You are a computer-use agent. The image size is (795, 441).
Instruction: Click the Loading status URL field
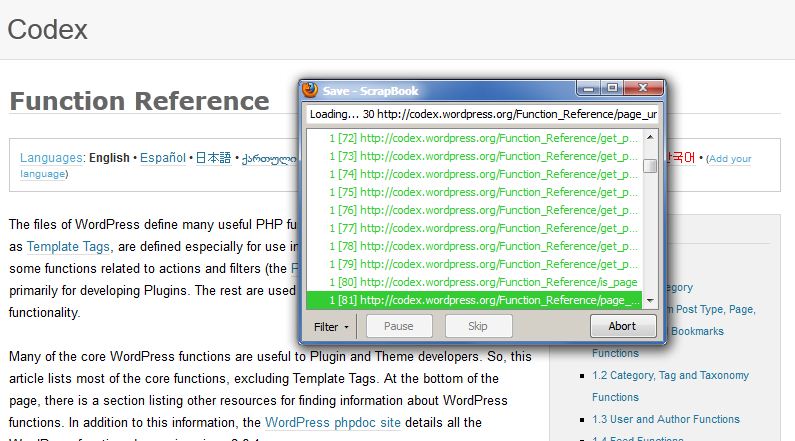pyautogui.click(x=482, y=114)
